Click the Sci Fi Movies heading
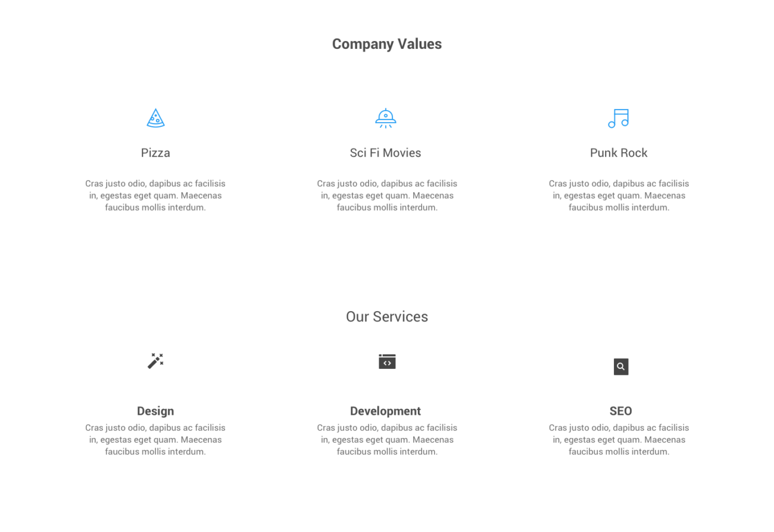This screenshot has height=532, width=774. pyautogui.click(x=385, y=152)
